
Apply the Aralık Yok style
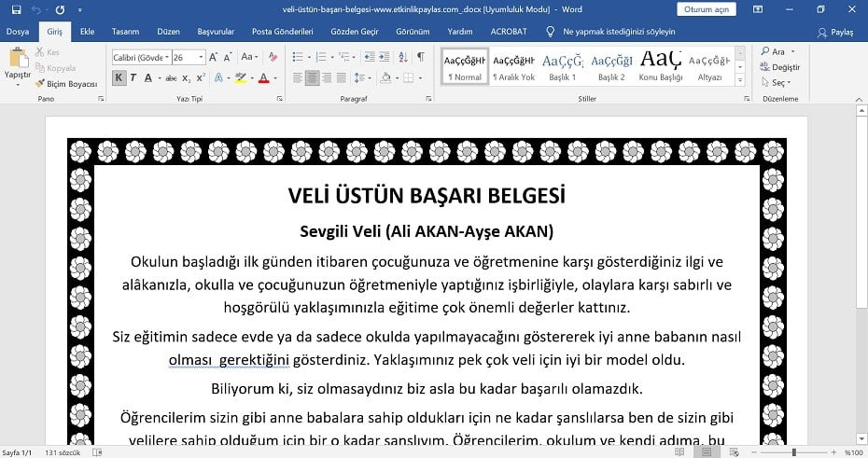(x=513, y=67)
